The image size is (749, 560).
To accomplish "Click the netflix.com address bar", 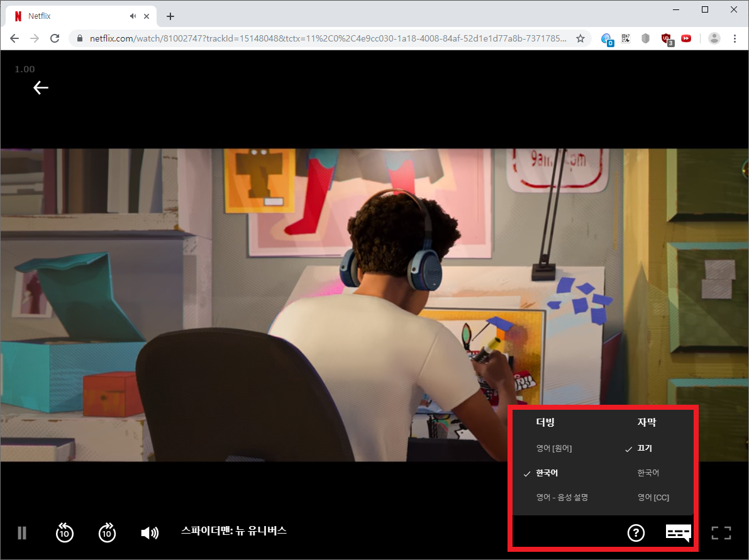I will pos(328,38).
